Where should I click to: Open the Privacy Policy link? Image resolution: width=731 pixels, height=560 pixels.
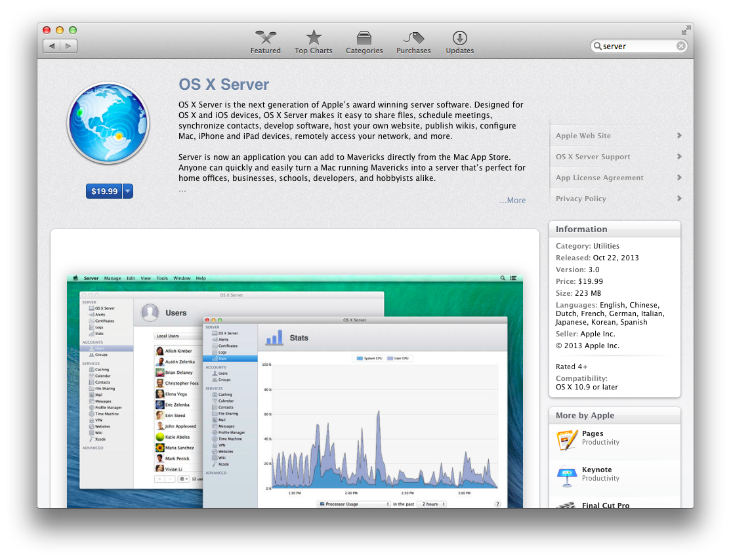[x=581, y=199]
